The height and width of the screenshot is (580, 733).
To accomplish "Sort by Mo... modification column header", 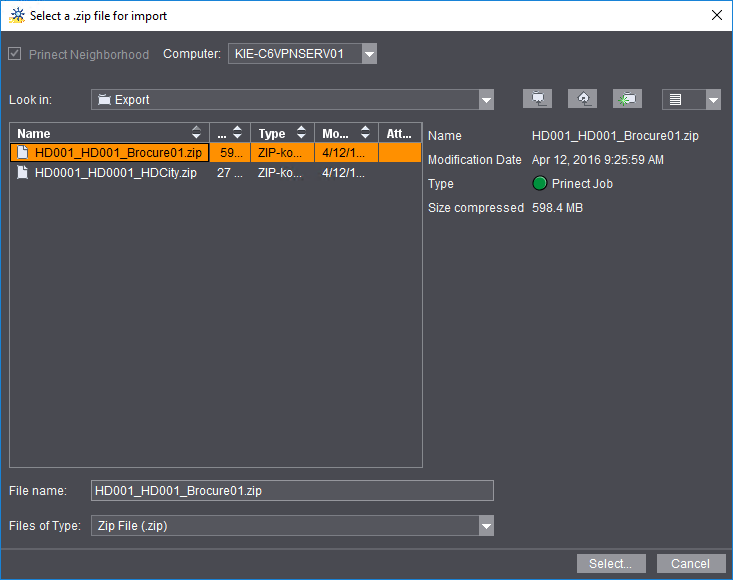I will tap(346, 133).
